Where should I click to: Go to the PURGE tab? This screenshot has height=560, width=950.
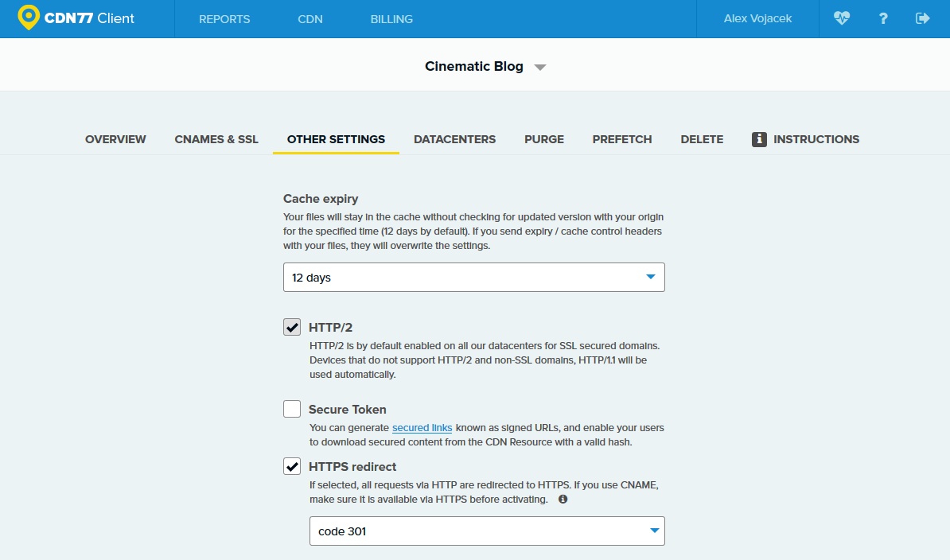click(x=544, y=139)
